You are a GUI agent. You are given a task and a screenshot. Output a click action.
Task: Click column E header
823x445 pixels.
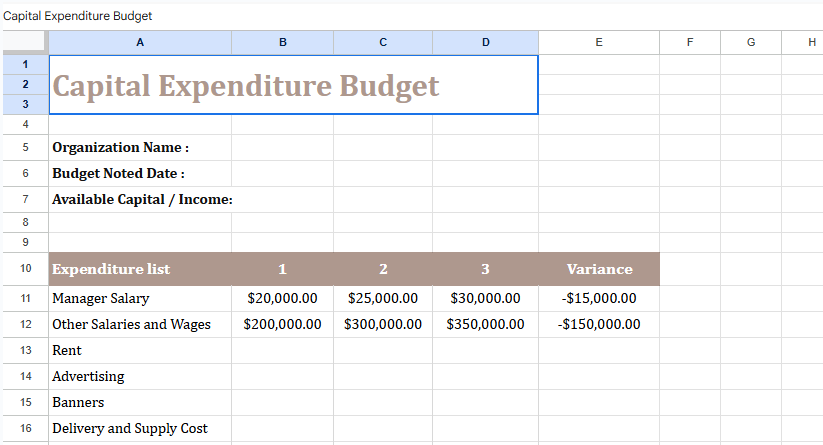point(598,42)
